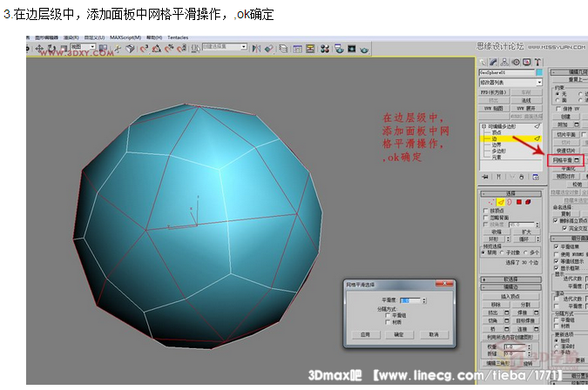Switch to the Modify panel tab
This screenshot has width=588, height=390.
(x=493, y=62)
